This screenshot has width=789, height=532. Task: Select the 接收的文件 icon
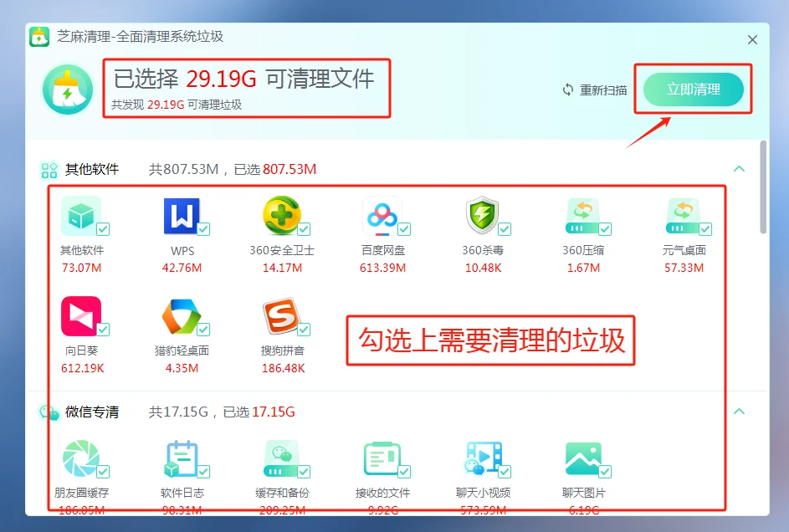(382, 458)
